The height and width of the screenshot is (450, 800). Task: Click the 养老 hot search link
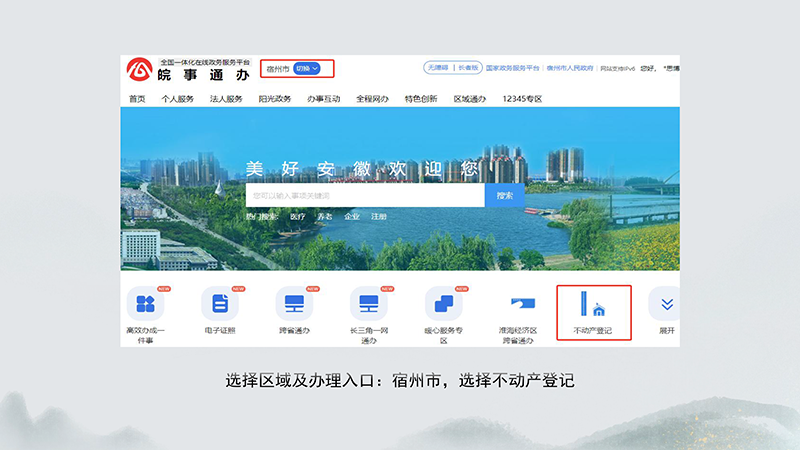[325, 216]
